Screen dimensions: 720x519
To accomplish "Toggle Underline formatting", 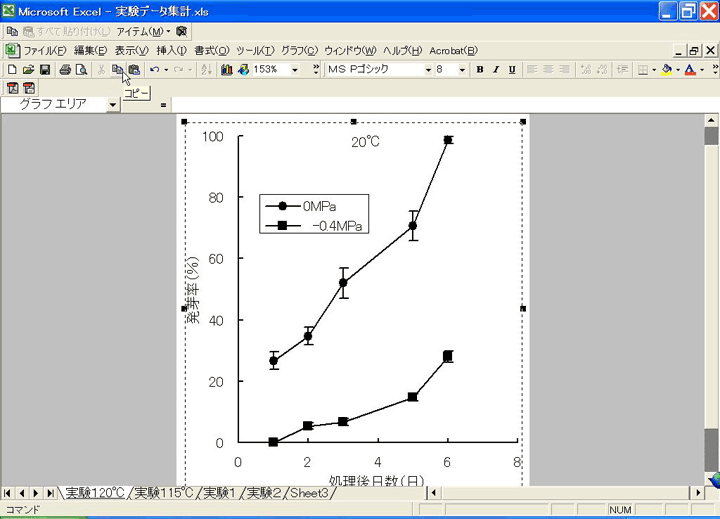I will pos(512,70).
